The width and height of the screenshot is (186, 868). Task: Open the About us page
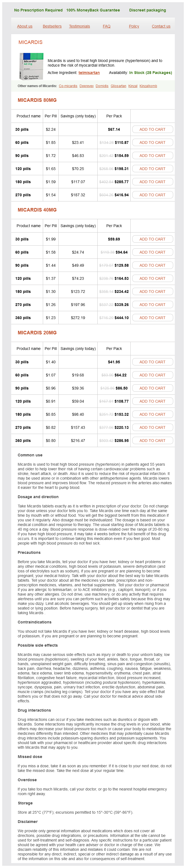[x=25, y=26]
